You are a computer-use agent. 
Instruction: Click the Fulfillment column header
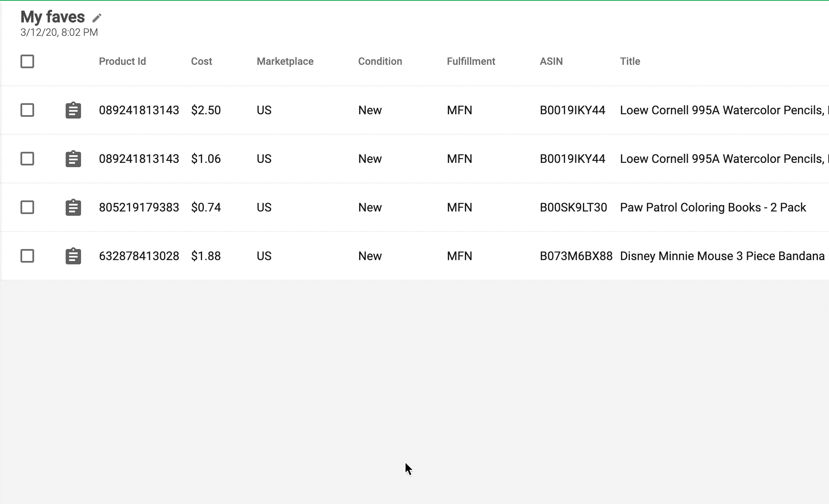click(x=471, y=61)
